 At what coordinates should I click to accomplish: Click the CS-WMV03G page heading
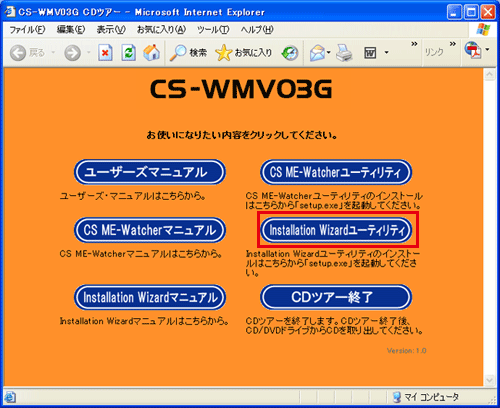point(241,89)
